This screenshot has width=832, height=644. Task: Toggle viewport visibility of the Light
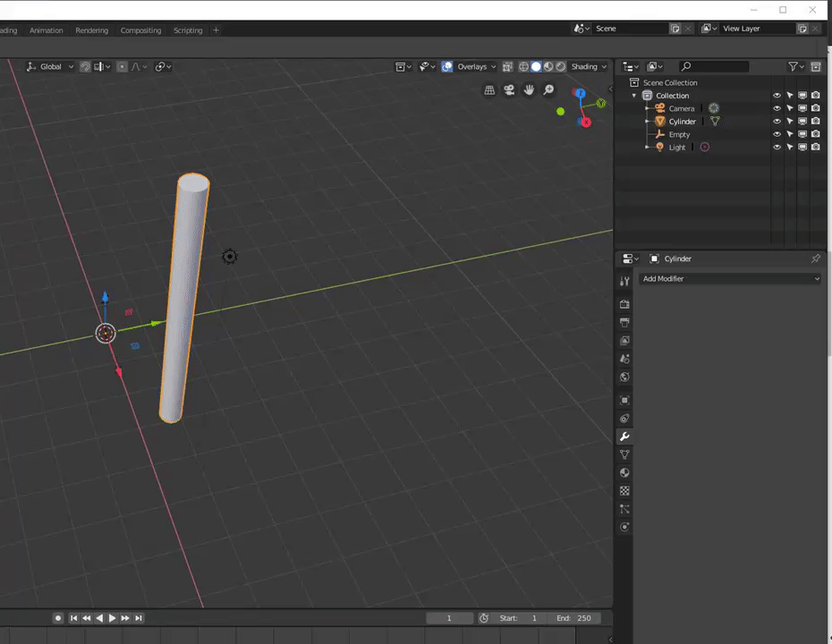coord(777,148)
